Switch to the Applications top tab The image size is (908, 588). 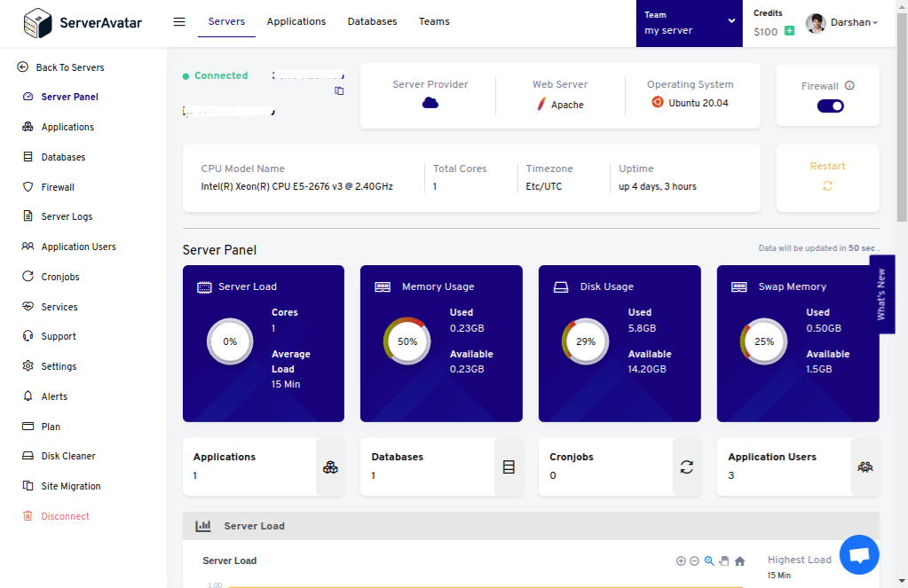[x=296, y=21]
